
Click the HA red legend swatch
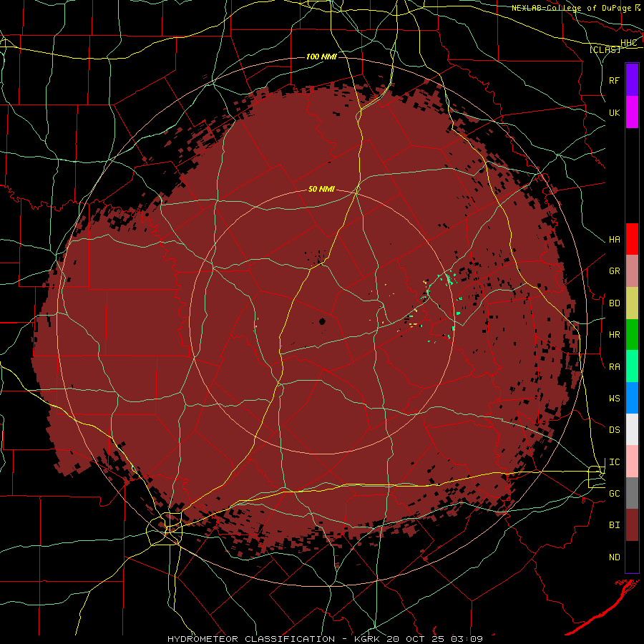632,239
